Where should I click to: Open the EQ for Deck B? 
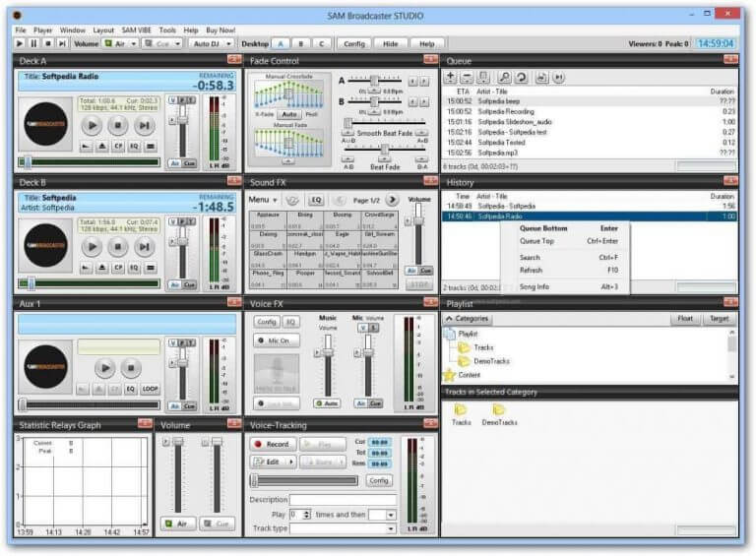pos(134,268)
